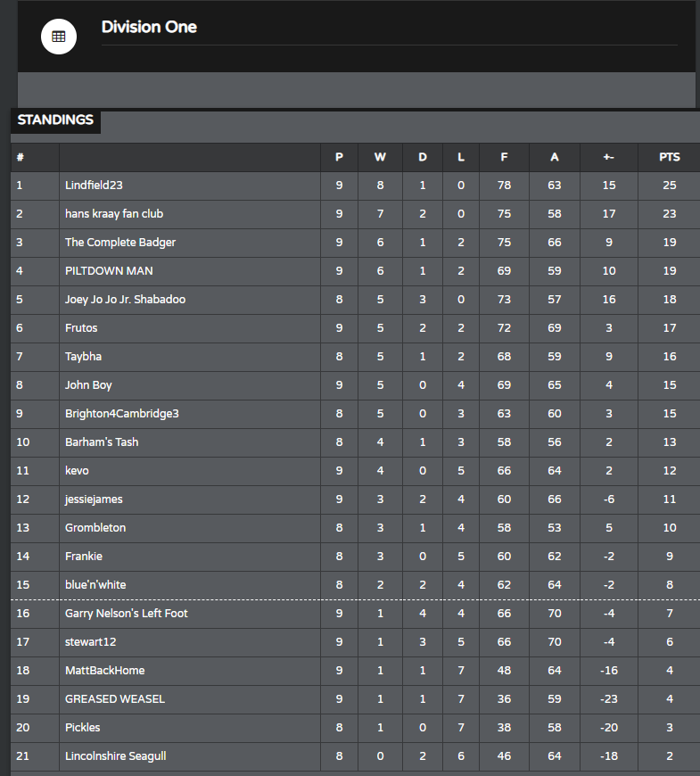Open The Complete Badger entry
The height and width of the screenshot is (776, 700).
(x=120, y=243)
